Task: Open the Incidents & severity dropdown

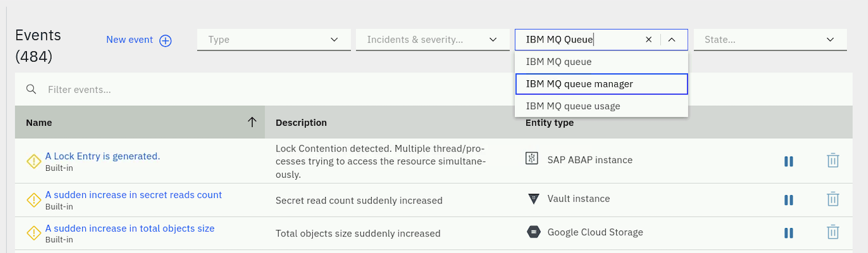Action: tap(433, 40)
